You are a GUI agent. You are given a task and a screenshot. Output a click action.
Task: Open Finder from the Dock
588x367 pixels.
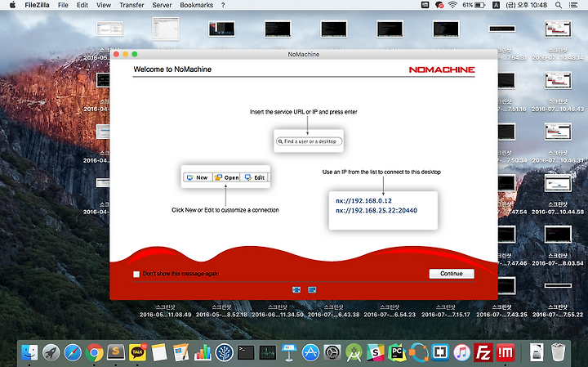(x=29, y=353)
